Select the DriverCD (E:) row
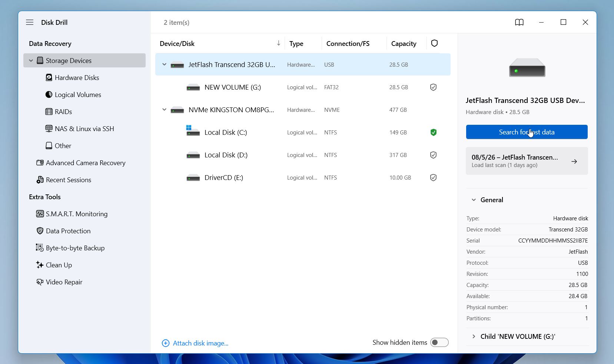Viewport: 614px width, 364px height. point(303,177)
